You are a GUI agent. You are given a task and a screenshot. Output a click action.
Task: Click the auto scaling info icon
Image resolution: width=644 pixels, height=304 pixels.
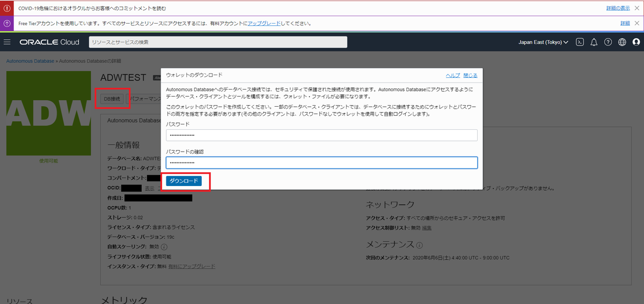[164, 247]
